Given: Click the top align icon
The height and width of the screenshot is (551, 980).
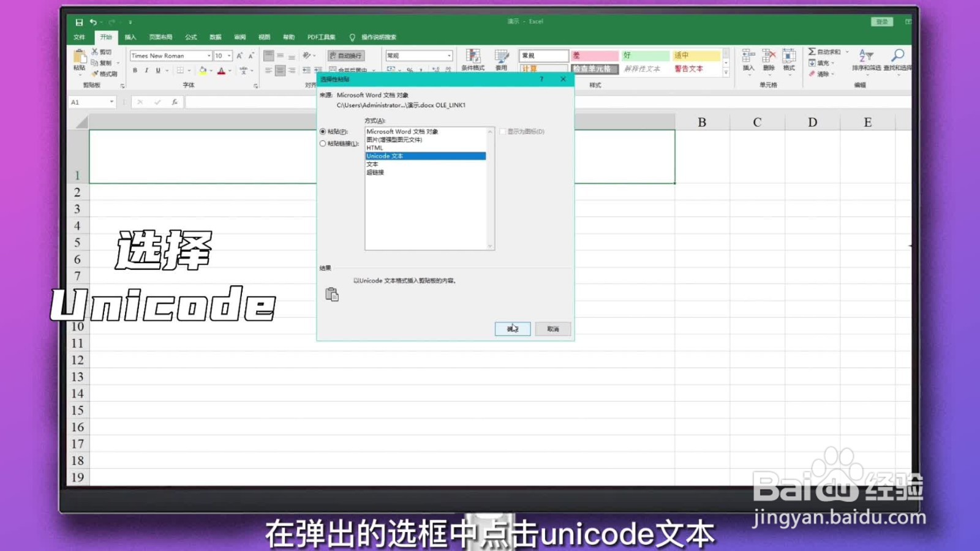Looking at the screenshot, I should tap(268, 56).
